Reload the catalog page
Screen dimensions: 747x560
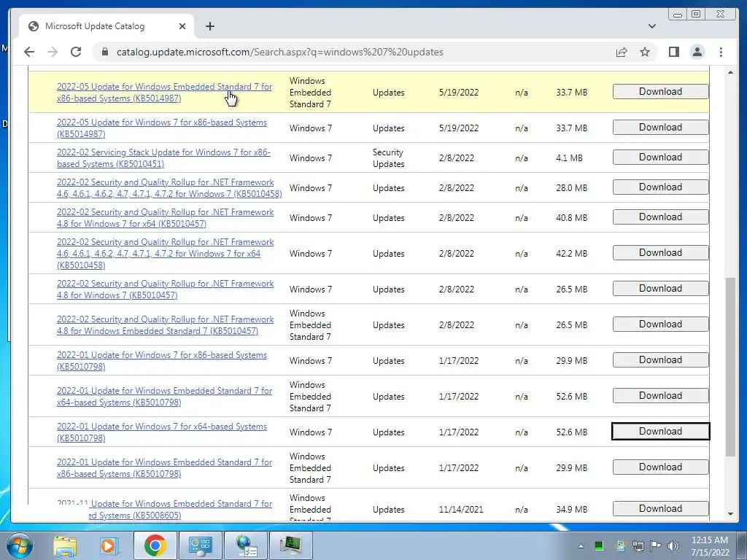coord(76,52)
